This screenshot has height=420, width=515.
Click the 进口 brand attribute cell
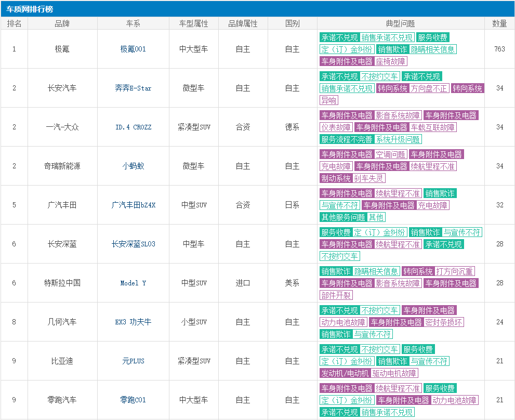pyautogui.click(x=243, y=283)
